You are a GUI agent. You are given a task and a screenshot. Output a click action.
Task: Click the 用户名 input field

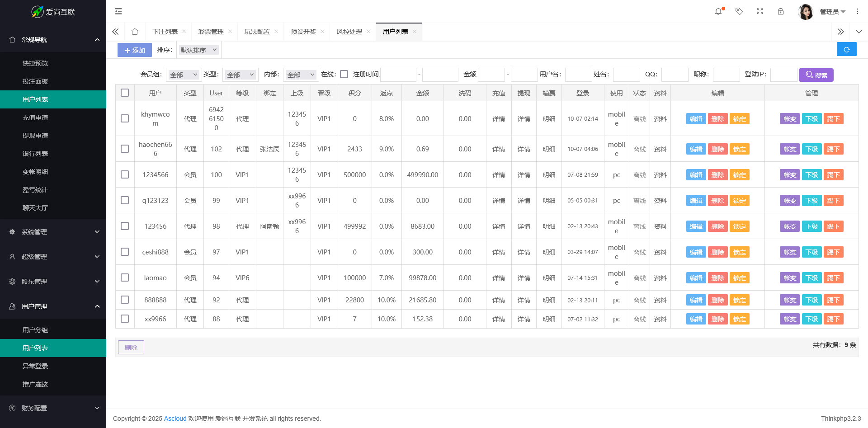578,75
